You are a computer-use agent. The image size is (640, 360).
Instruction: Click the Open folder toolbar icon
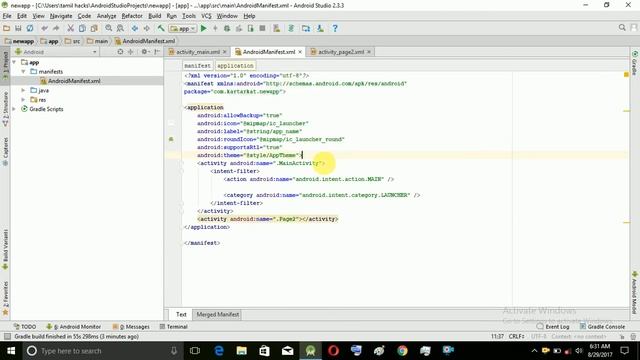pos(7,28)
